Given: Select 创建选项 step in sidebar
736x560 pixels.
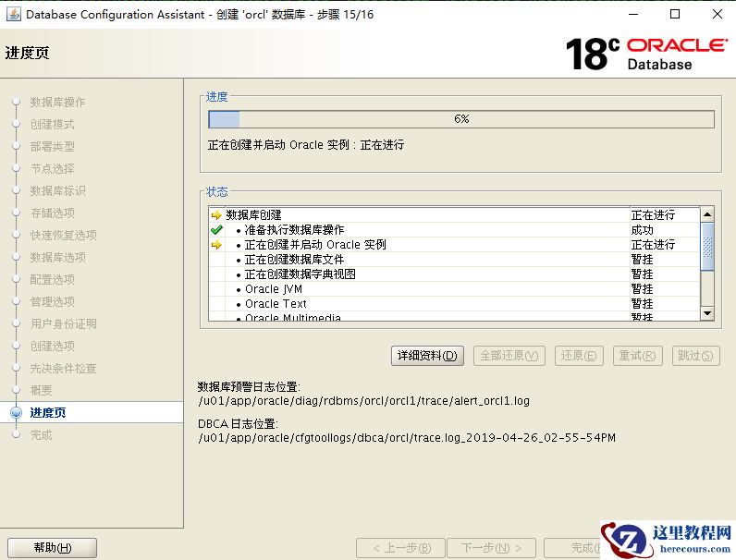Looking at the screenshot, I should point(53,347).
